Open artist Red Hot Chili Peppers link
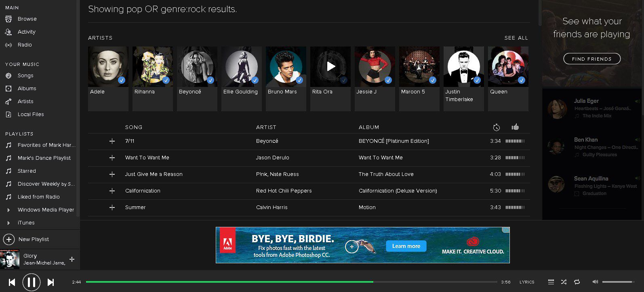Screen dimensions: 644x292 point(284,191)
